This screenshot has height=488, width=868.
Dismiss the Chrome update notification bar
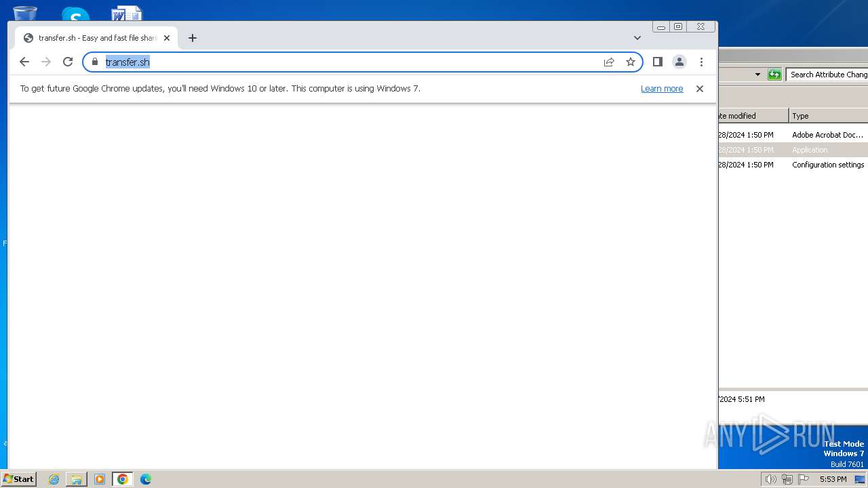(x=700, y=89)
